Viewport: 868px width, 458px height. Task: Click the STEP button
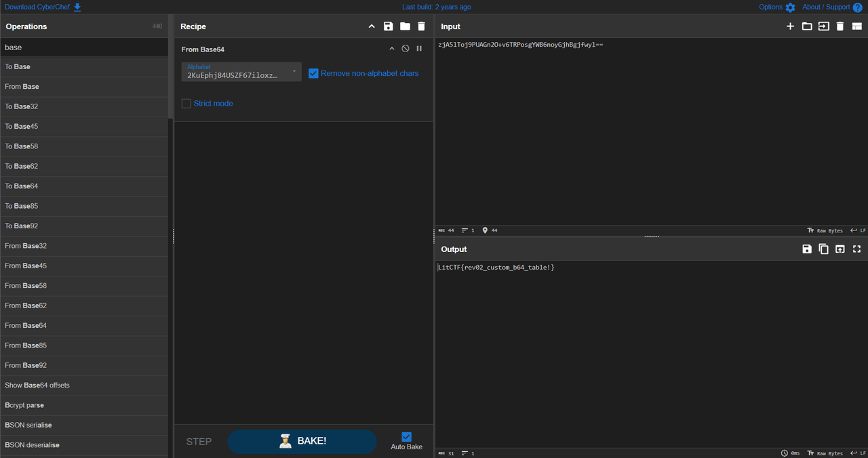(199, 442)
